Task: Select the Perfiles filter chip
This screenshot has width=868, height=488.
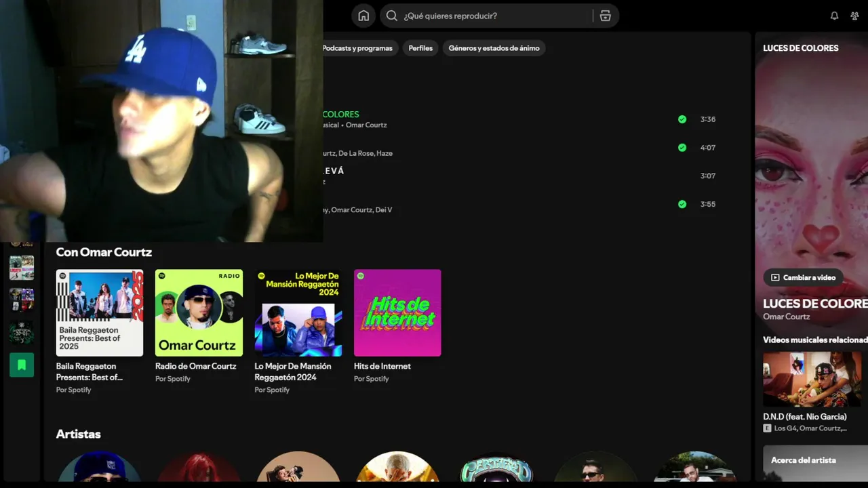Action: (420, 48)
